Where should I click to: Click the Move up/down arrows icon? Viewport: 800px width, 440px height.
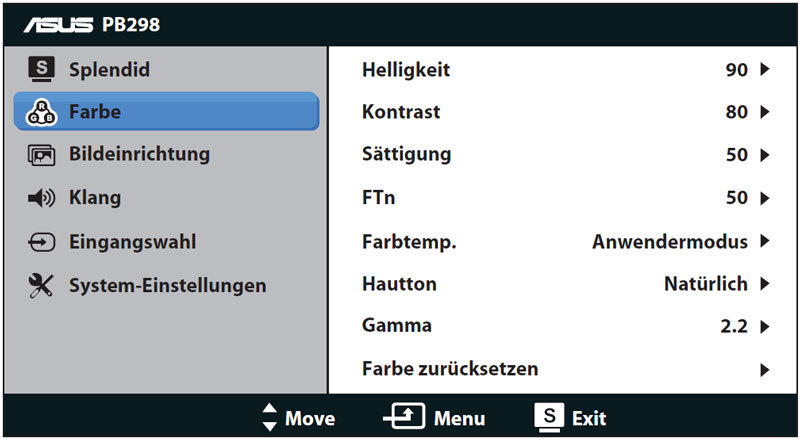coord(269,417)
